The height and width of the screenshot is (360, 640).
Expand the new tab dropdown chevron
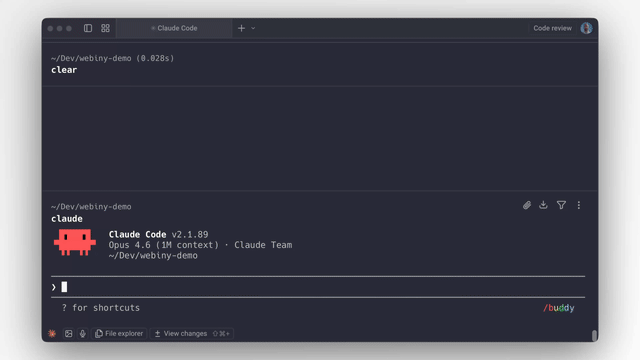pyautogui.click(x=253, y=28)
